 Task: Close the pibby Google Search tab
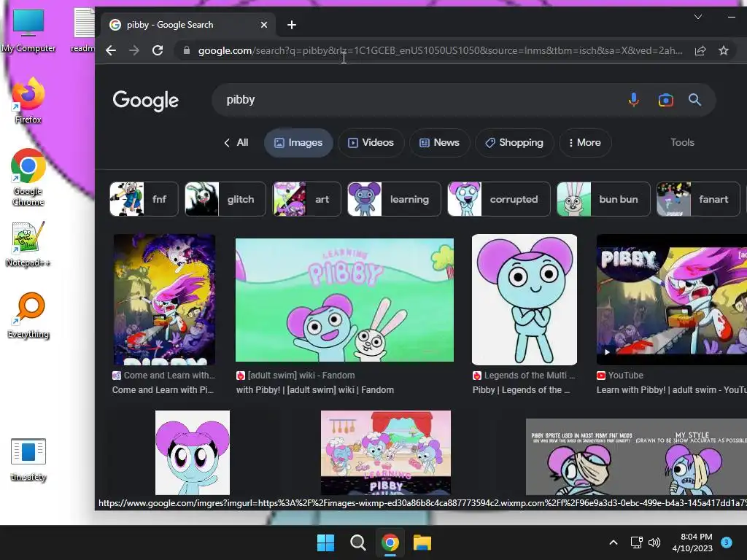[x=264, y=25]
